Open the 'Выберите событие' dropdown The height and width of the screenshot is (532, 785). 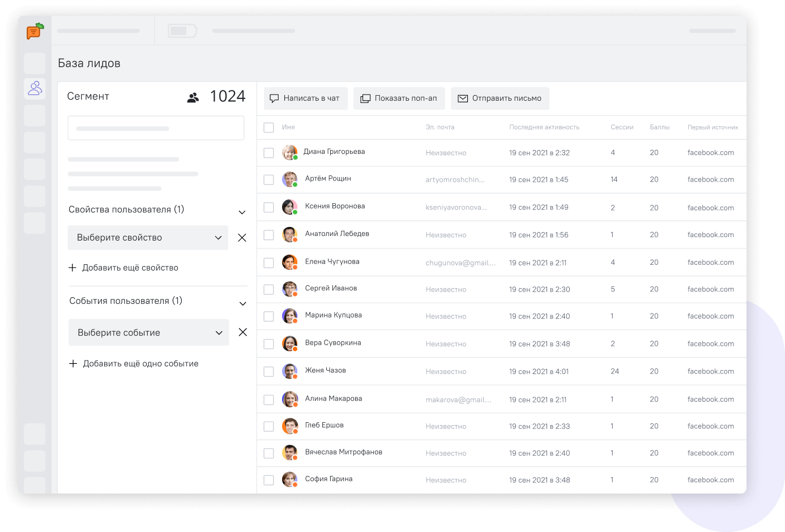coord(148,332)
